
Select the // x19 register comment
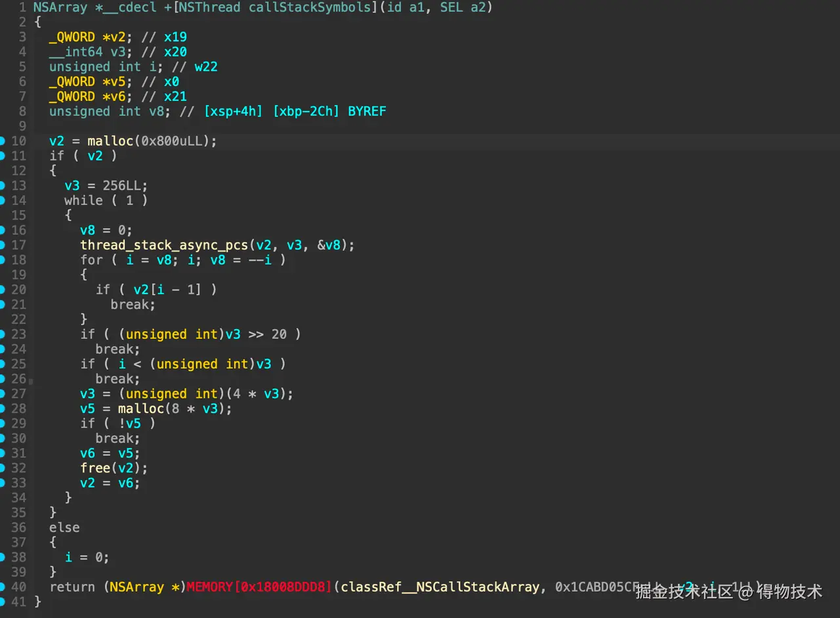[164, 37]
